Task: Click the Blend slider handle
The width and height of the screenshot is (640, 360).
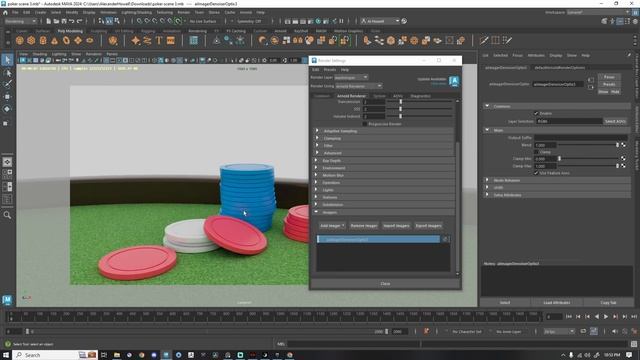Action: tap(617, 145)
